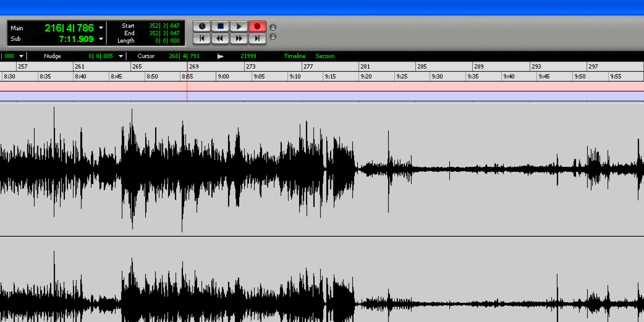The image size is (644, 322).
Task: Click the Main counter label
Action: [17, 28]
